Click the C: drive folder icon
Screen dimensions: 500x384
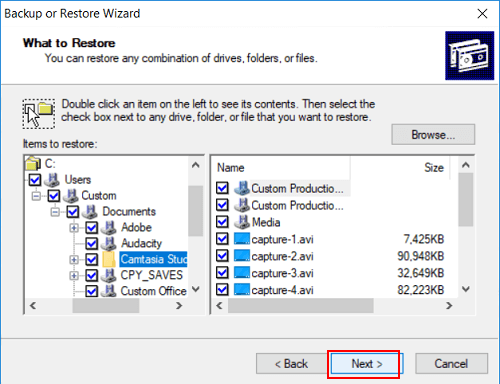(x=33, y=163)
